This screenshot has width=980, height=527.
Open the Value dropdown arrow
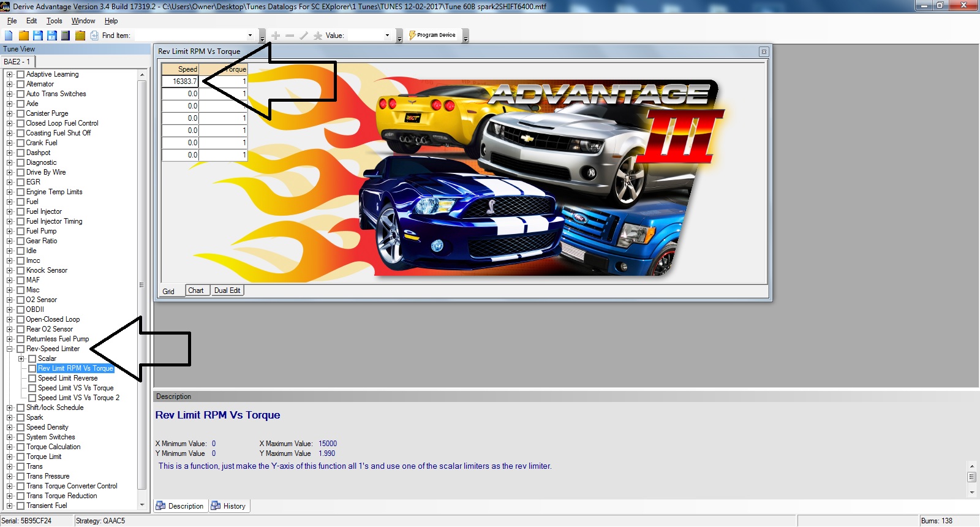pyautogui.click(x=387, y=36)
